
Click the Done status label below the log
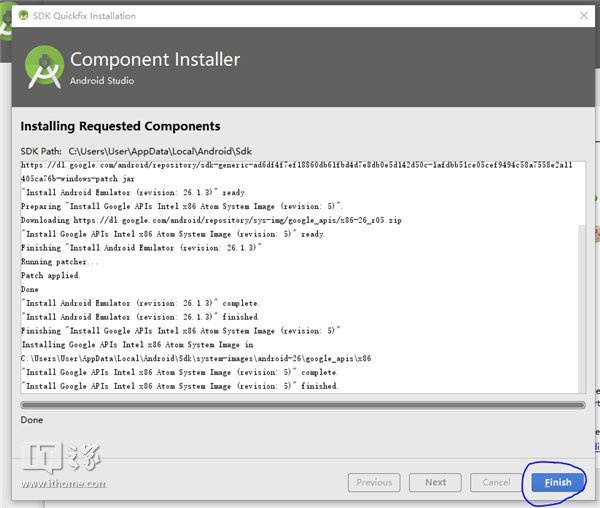pyautogui.click(x=33, y=420)
